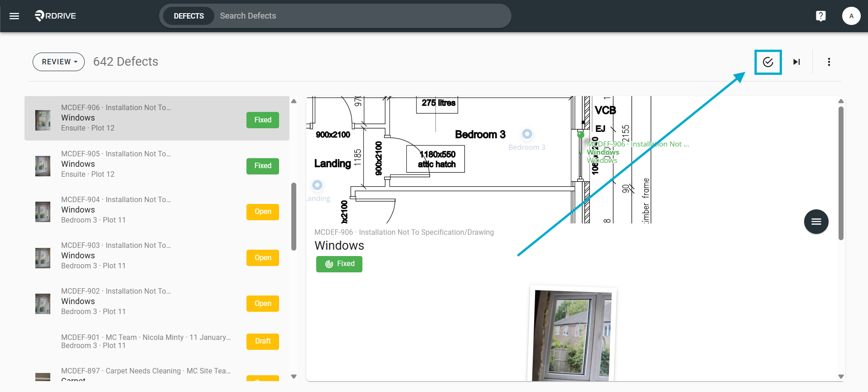Select defect MCDEF-905 in list
The width and height of the screenshot is (868, 392).
(x=157, y=164)
